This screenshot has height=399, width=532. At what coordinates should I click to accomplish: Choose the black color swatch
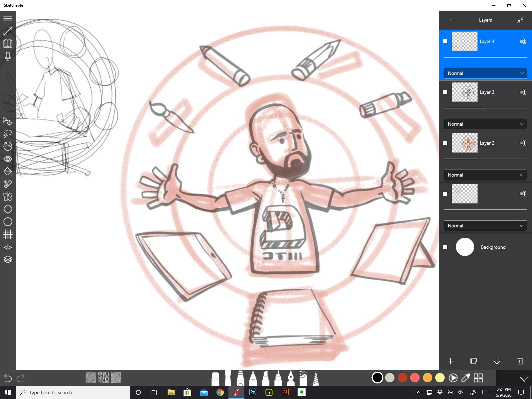tap(377, 378)
